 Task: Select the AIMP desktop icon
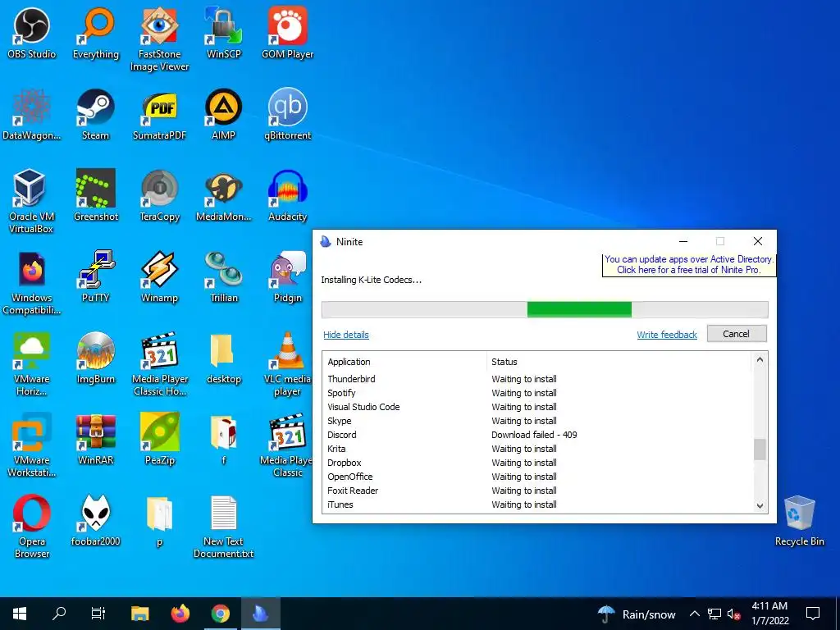point(223,115)
